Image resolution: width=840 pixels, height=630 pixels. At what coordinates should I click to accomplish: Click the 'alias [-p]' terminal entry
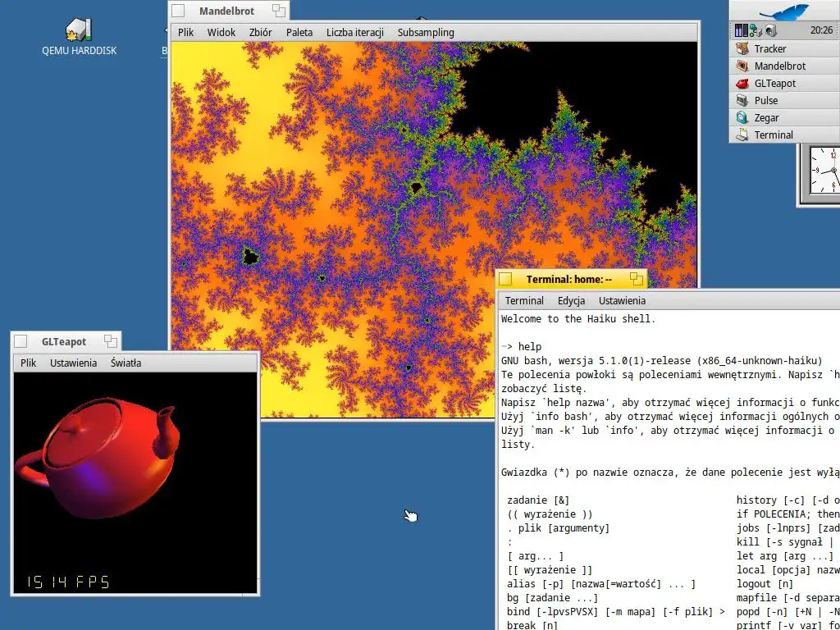point(601,584)
